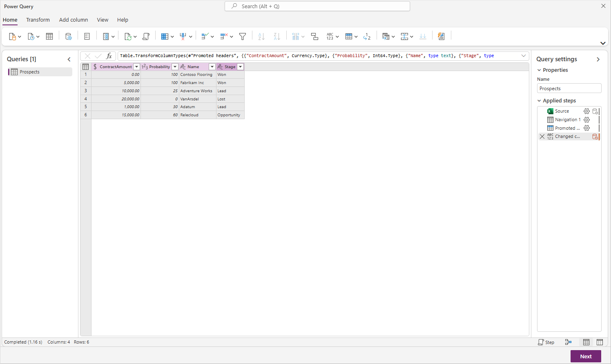Click the Next button
This screenshot has width=611, height=364.
[x=585, y=356]
